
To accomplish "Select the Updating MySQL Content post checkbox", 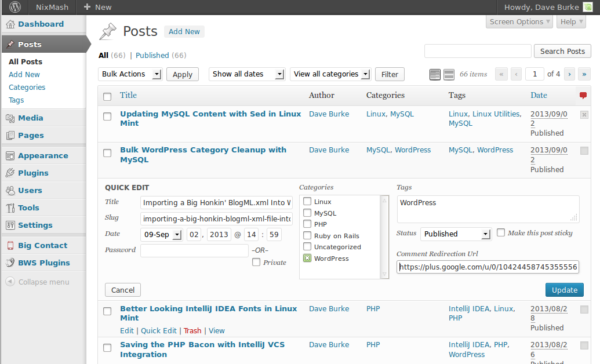I will click(107, 117).
